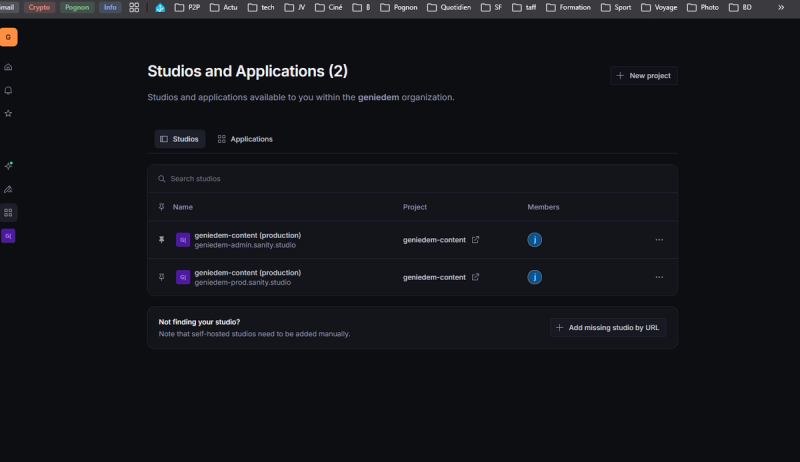Open the Crypto bookmark

point(39,7)
